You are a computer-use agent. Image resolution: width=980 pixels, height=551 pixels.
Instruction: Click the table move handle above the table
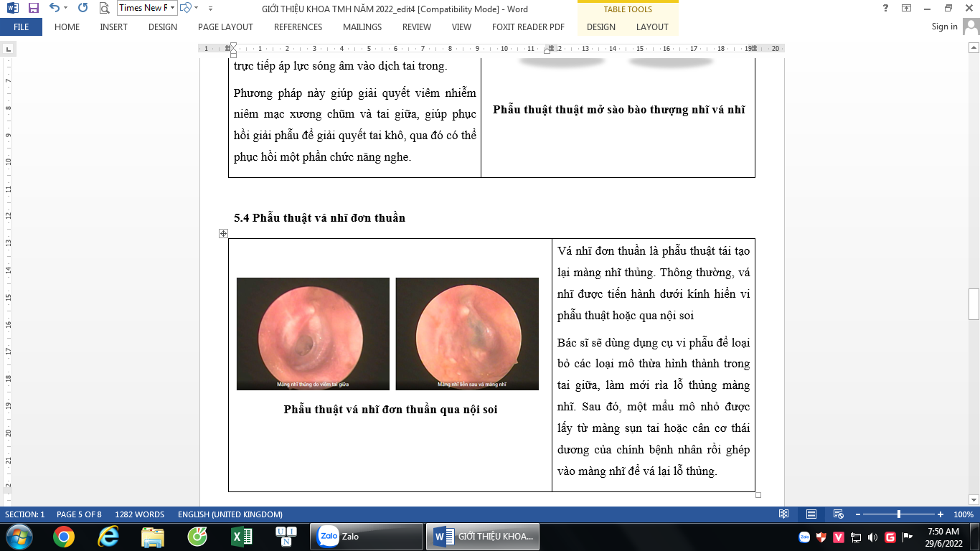(223, 233)
